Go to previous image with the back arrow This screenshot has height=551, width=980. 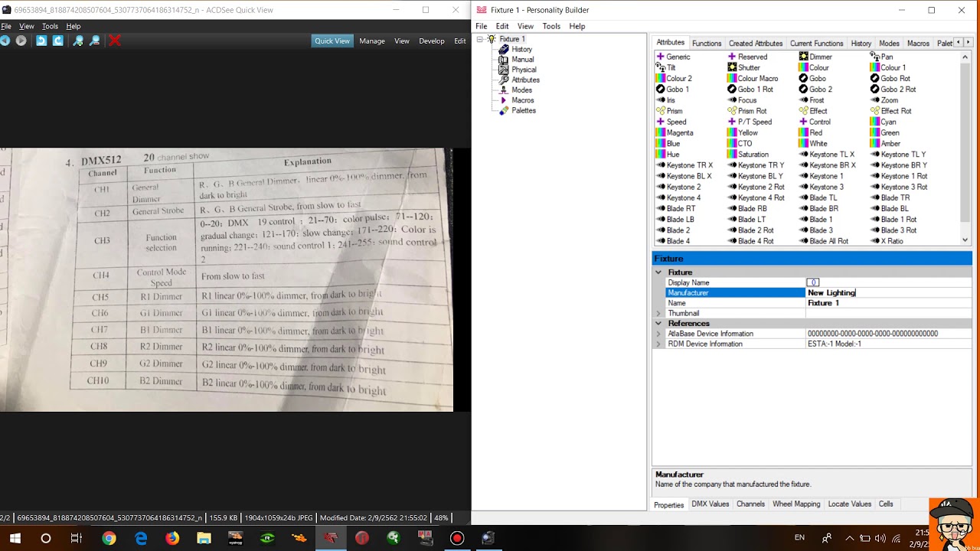pos(5,41)
